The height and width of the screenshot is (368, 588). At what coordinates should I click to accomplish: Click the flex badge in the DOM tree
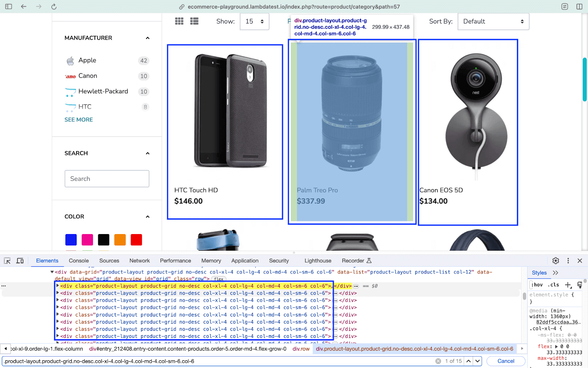219,279
